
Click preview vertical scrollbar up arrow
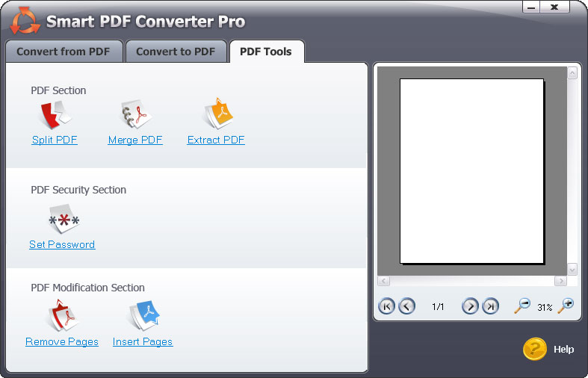pyautogui.click(x=572, y=72)
